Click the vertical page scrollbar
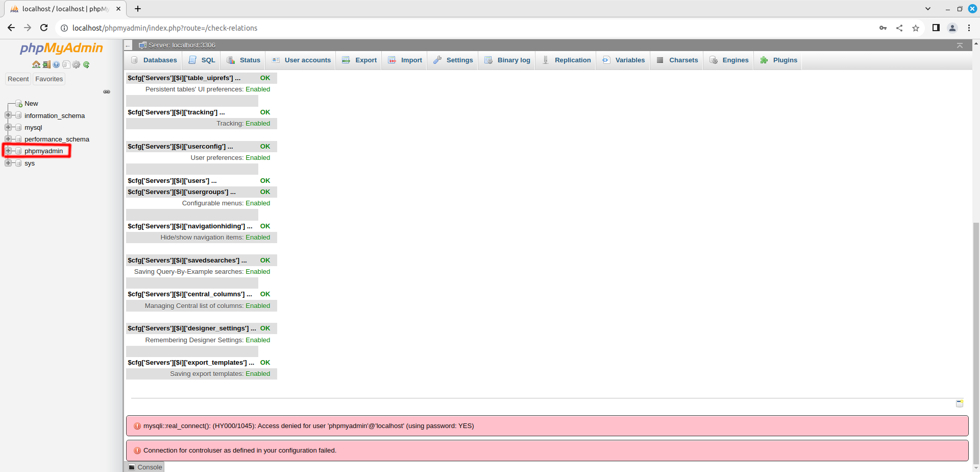 tap(976, 344)
